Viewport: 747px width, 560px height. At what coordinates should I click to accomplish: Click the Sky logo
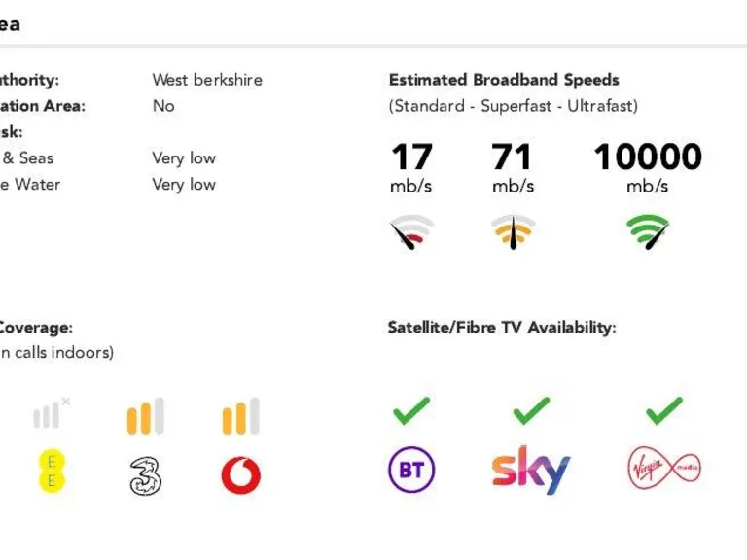(x=530, y=470)
